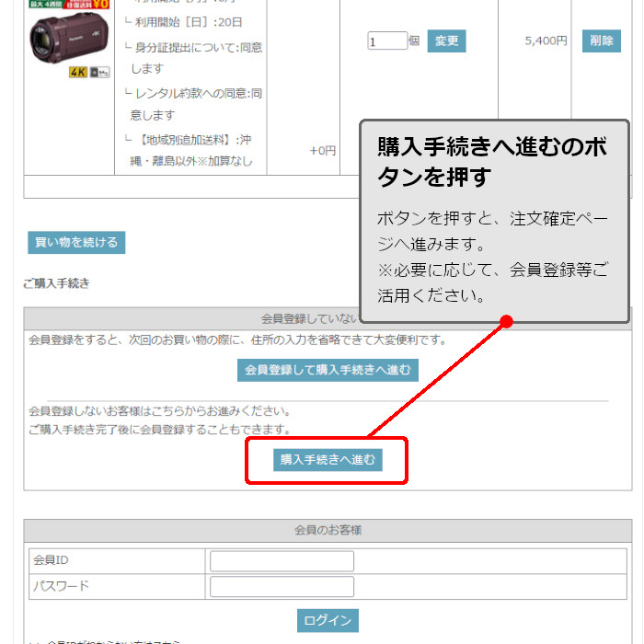
Task: Click the 5,400円 subtotal price
Action: point(546,41)
